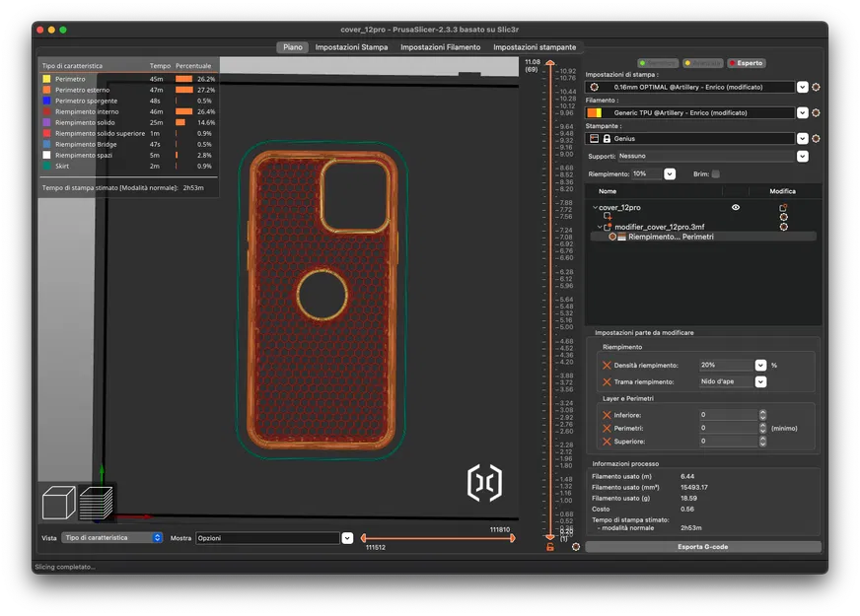Switch to the sliced layers preview icon
The width and height of the screenshot is (860, 616).
point(97,502)
